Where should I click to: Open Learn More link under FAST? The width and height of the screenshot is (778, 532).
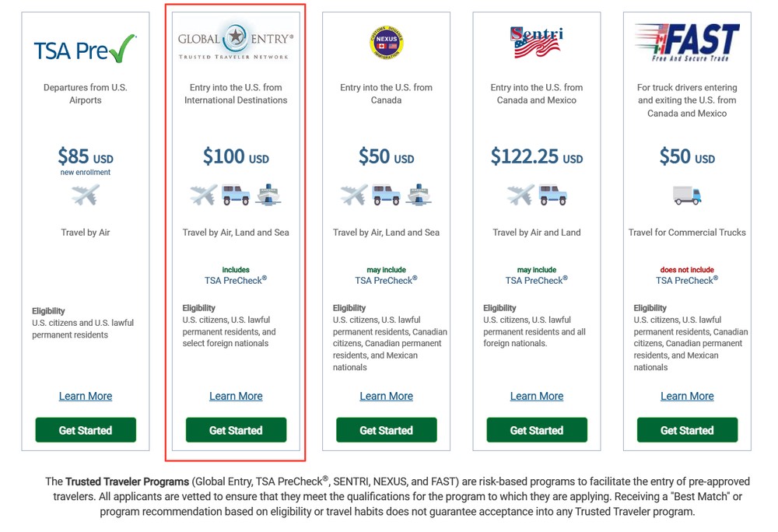(687, 396)
